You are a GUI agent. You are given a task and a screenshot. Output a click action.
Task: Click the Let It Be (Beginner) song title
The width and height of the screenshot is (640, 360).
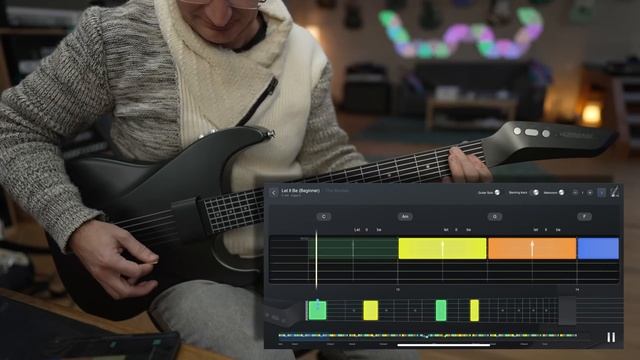click(301, 191)
